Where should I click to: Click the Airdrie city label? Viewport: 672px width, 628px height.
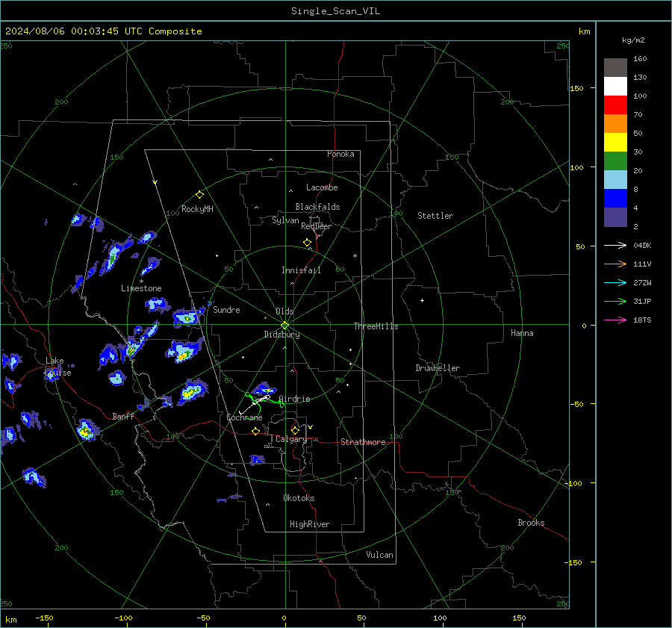[x=294, y=399]
